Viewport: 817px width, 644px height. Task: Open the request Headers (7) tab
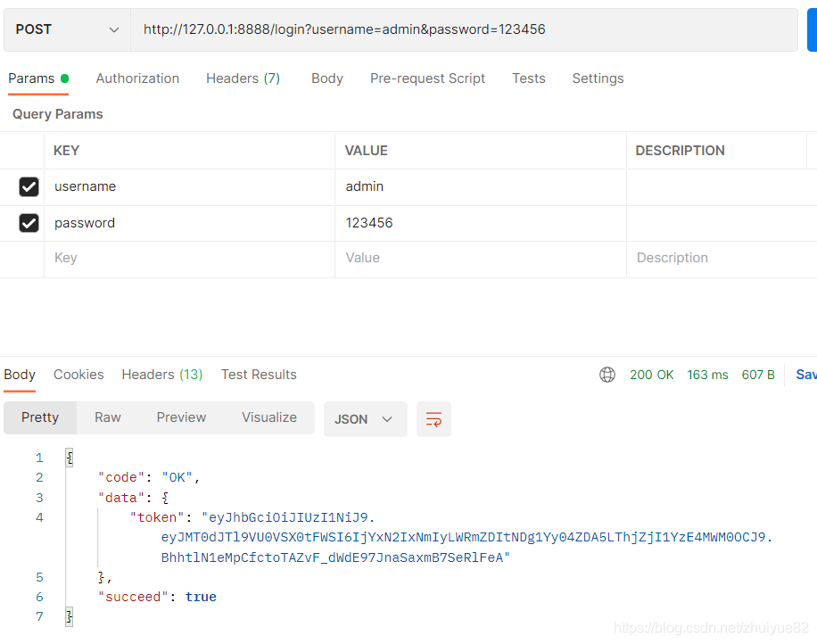click(243, 78)
